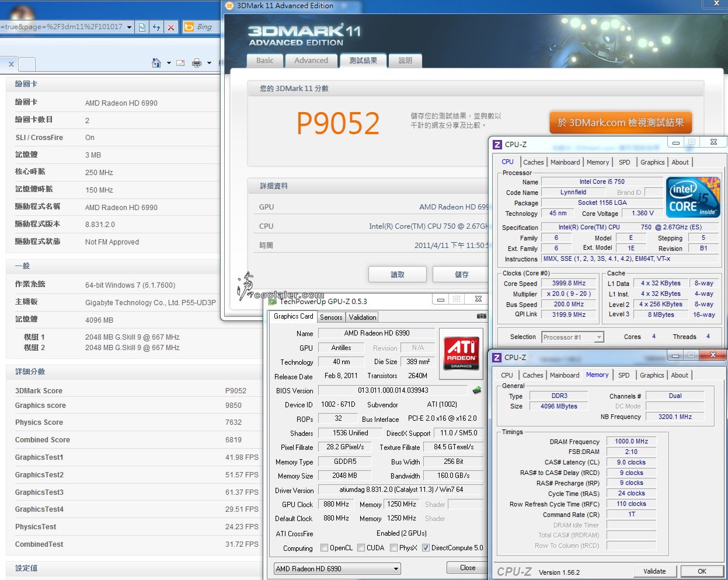Image resolution: width=728 pixels, height=580 pixels.
Task: Open About tab in upper CPU-Z window
Action: pyautogui.click(x=680, y=162)
